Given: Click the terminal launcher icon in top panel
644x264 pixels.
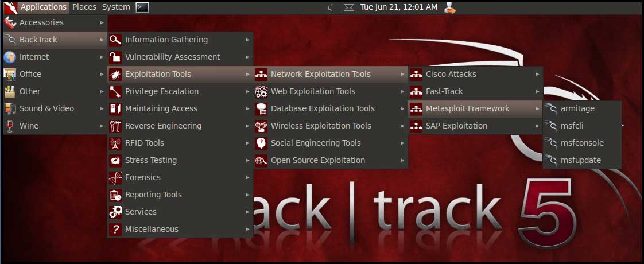Looking at the screenshot, I should click(142, 7).
